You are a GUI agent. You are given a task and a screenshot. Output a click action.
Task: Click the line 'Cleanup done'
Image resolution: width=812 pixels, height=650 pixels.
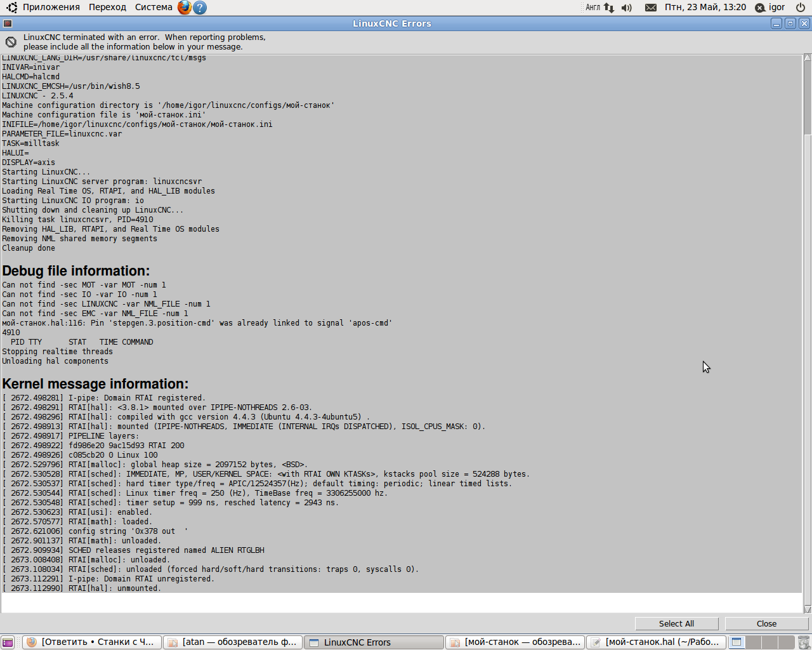tap(29, 248)
